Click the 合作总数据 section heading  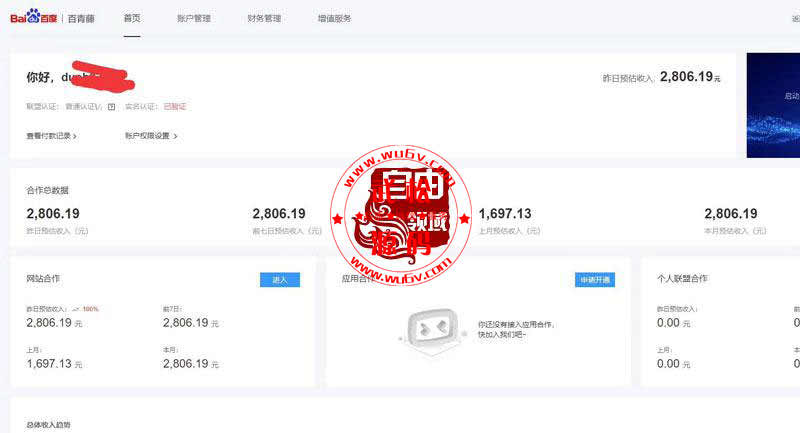pyautogui.click(x=47, y=190)
